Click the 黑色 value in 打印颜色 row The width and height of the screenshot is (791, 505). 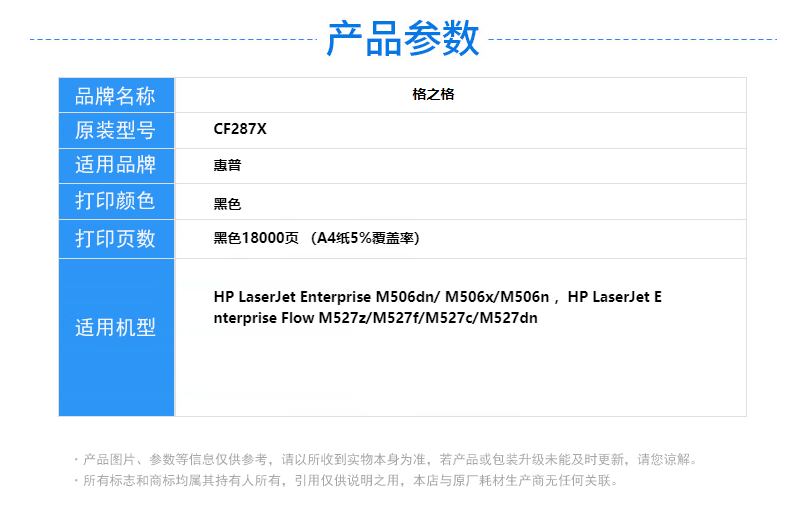[x=228, y=204]
